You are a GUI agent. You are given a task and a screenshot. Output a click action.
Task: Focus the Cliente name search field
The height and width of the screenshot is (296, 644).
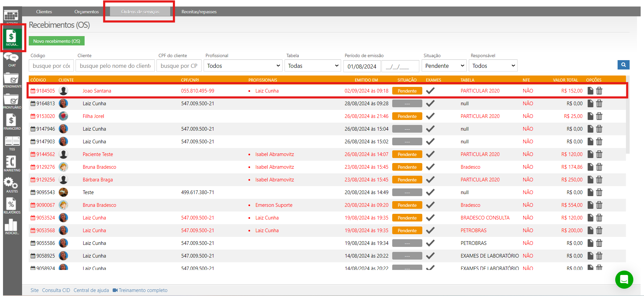[115, 66]
